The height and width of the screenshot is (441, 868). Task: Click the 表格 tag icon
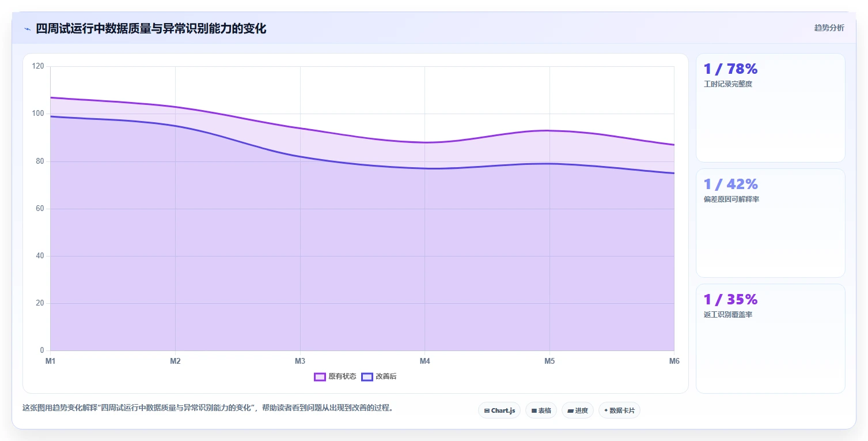[534, 410]
